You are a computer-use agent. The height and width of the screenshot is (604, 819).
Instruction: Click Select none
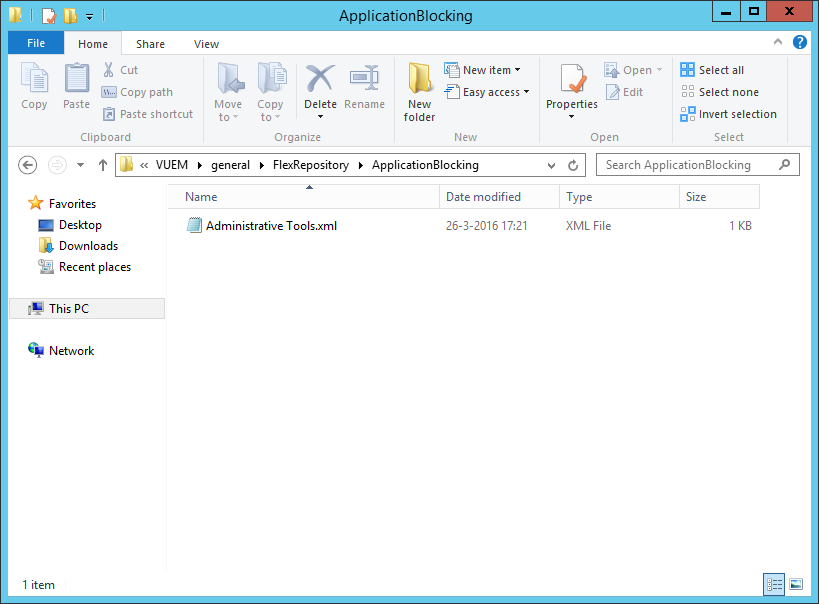click(719, 92)
